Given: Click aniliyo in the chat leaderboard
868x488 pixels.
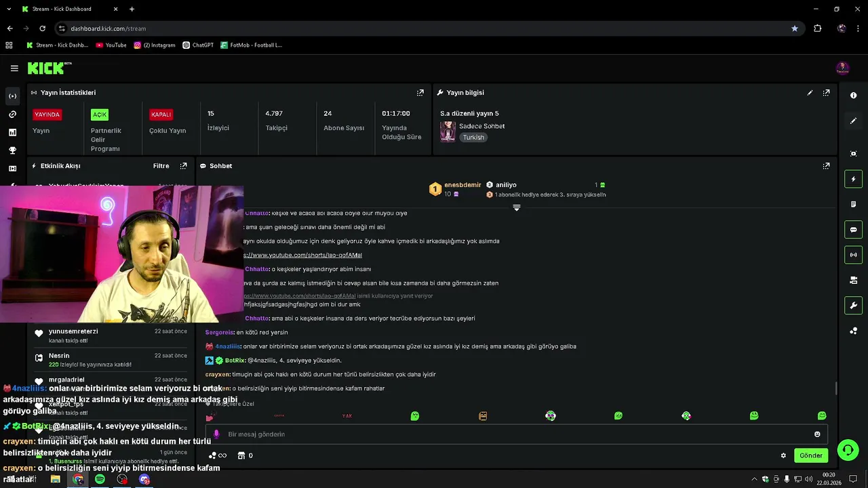Looking at the screenshot, I should (506, 185).
